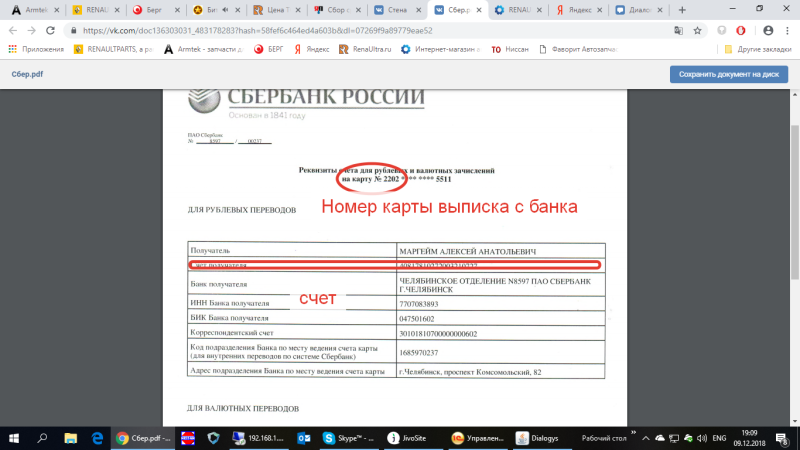Launch Microsoft Edge from the taskbar
The height and width of the screenshot is (450, 800).
(x=97, y=437)
